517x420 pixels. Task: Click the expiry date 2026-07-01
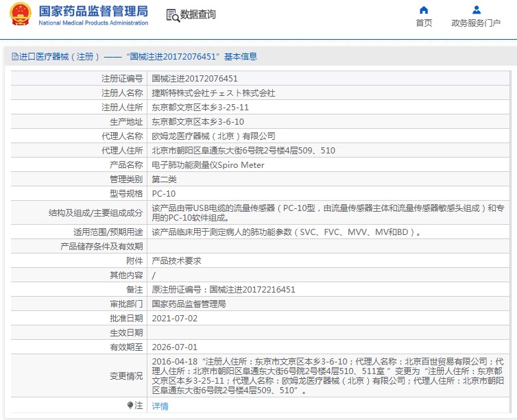(x=174, y=347)
